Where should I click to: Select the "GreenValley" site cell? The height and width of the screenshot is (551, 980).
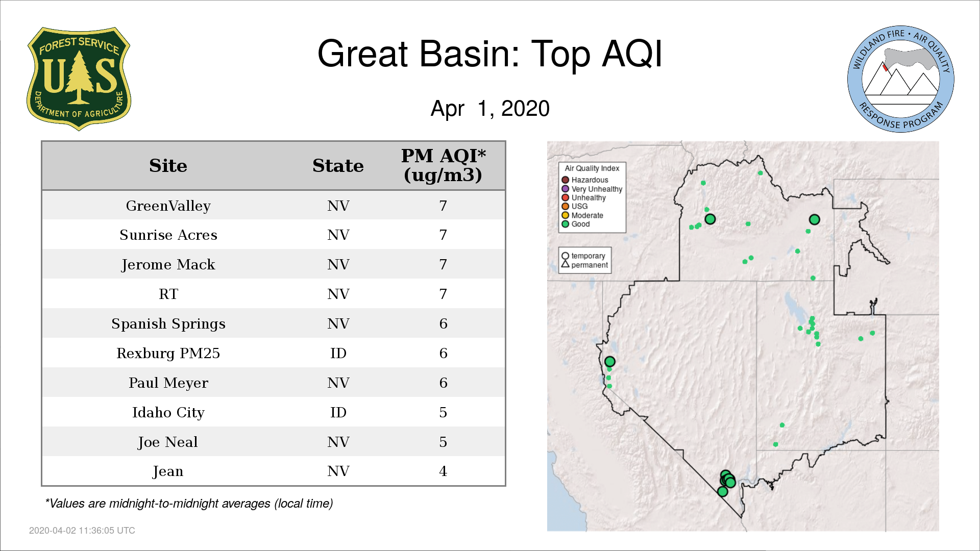pyautogui.click(x=168, y=206)
